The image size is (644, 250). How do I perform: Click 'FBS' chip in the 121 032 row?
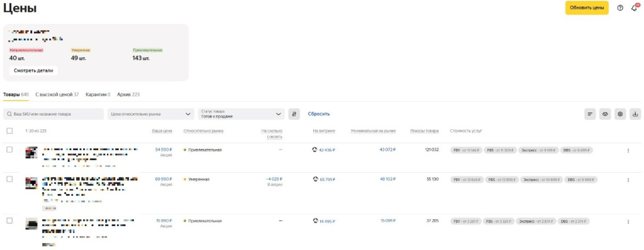pyautogui.click(x=500, y=150)
